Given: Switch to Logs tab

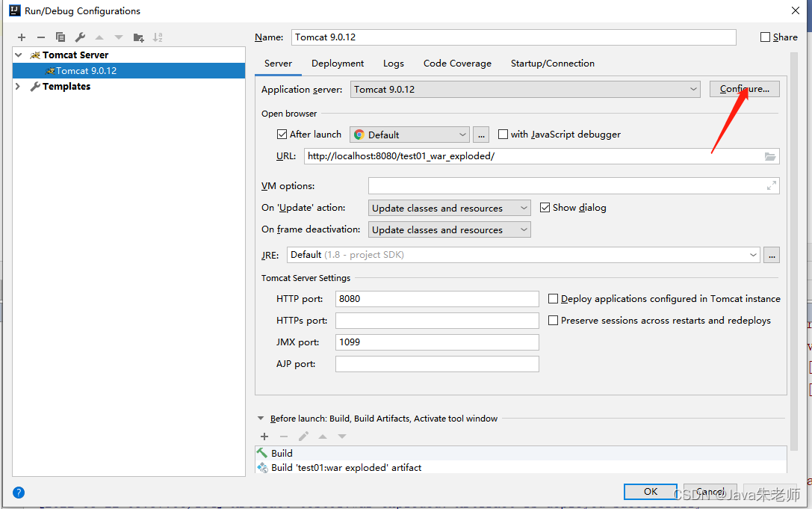Looking at the screenshot, I should coord(394,64).
